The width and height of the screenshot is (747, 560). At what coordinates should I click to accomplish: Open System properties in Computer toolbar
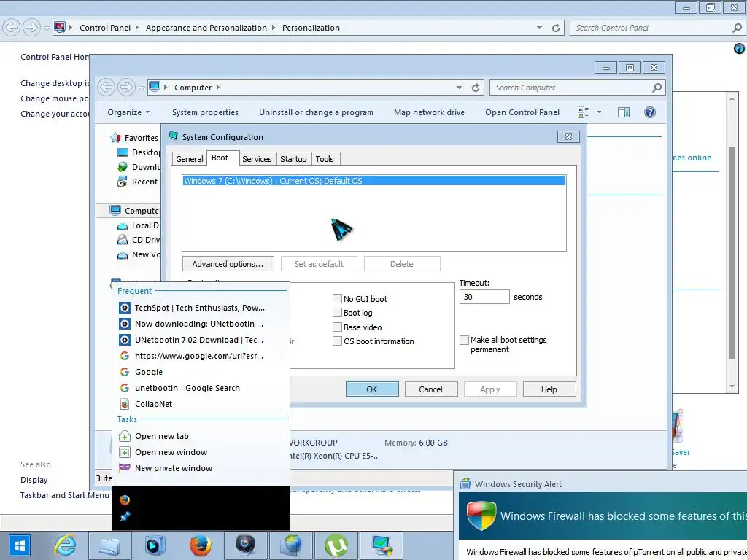pyautogui.click(x=205, y=112)
